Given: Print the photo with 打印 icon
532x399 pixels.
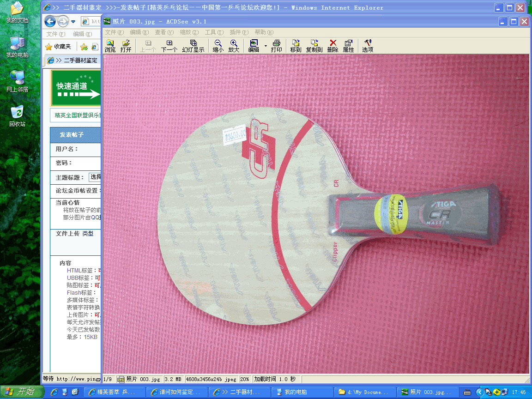Looking at the screenshot, I should 276,46.
